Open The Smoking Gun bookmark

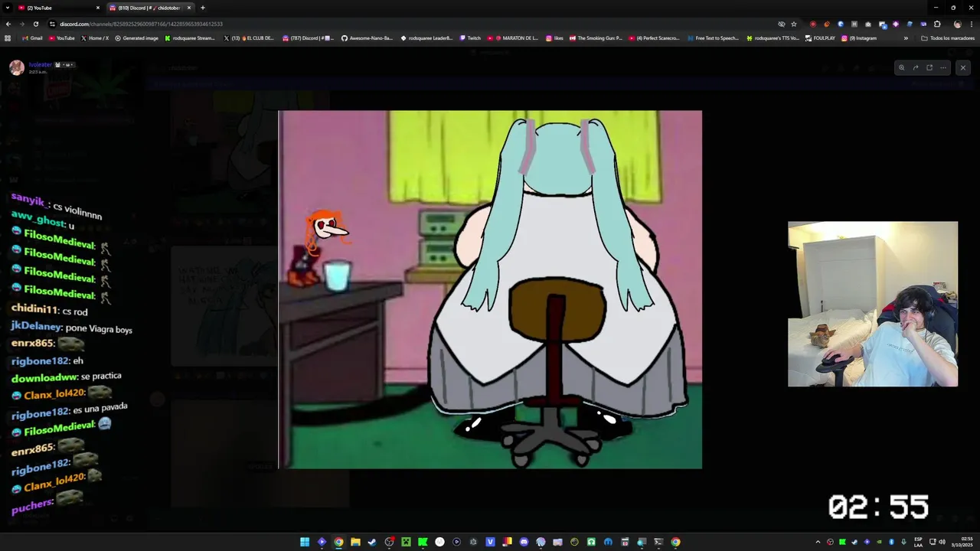click(596, 37)
